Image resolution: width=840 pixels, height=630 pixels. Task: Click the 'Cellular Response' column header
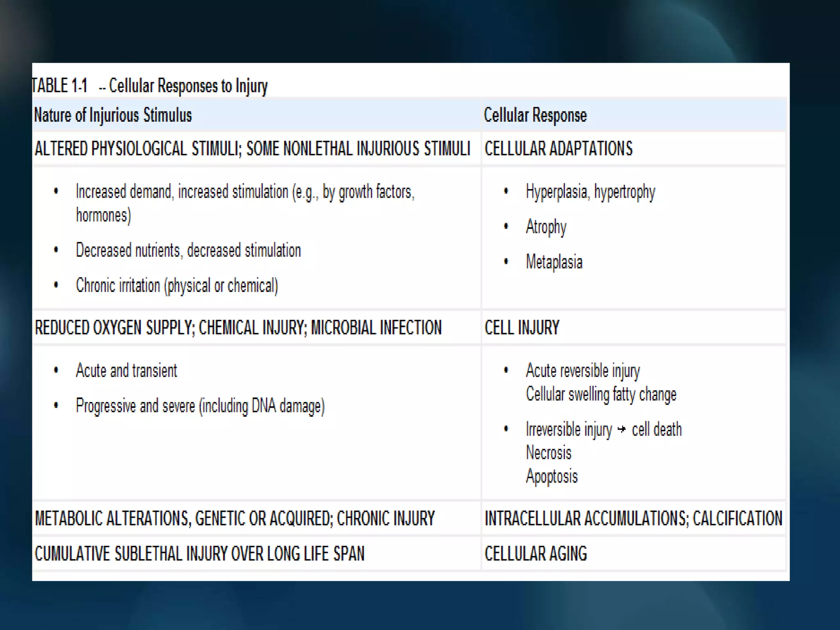(x=535, y=115)
